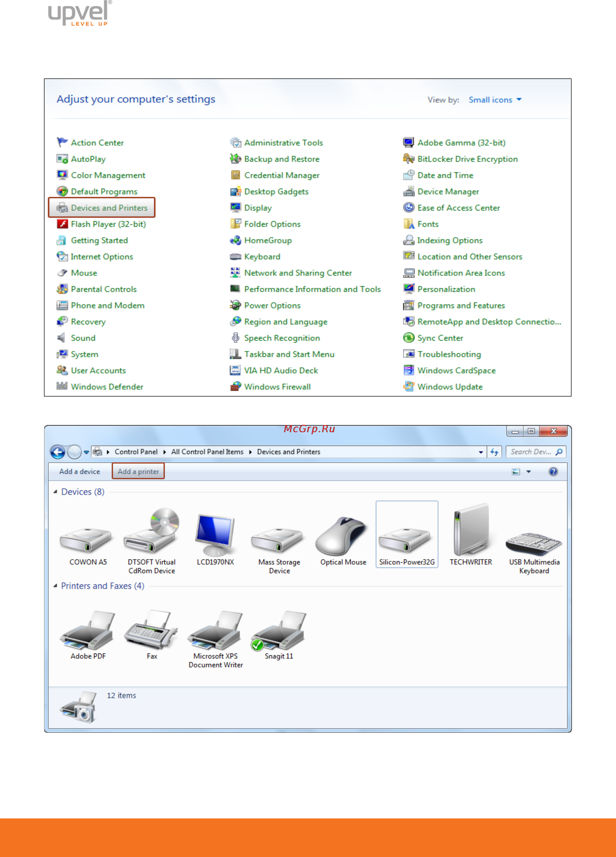This screenshot has height=857, width=616.
Task: Select the Fax printer icon
Action: (151, 629)
